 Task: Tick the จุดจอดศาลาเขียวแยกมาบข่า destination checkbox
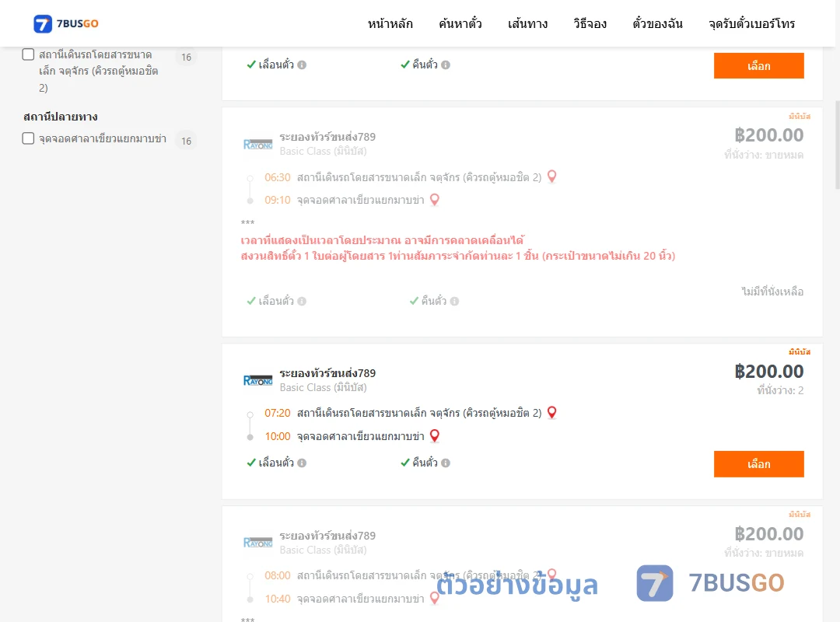pos(29,138)
